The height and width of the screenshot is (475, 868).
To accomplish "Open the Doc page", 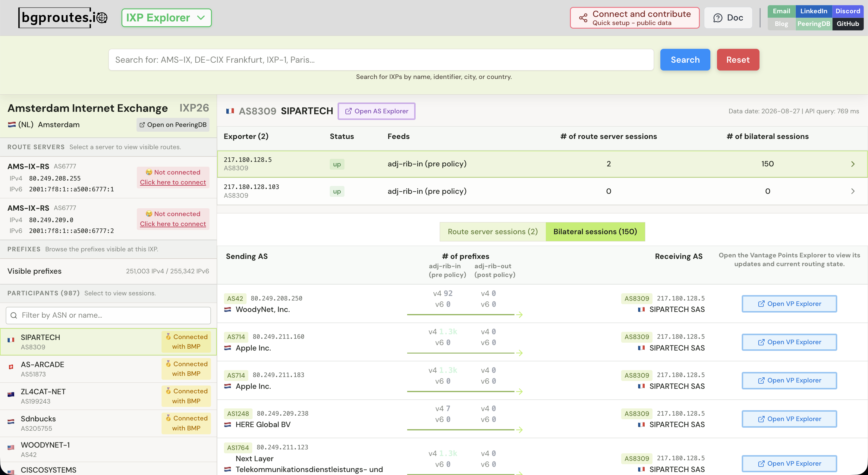I will (x=728, y=18).
